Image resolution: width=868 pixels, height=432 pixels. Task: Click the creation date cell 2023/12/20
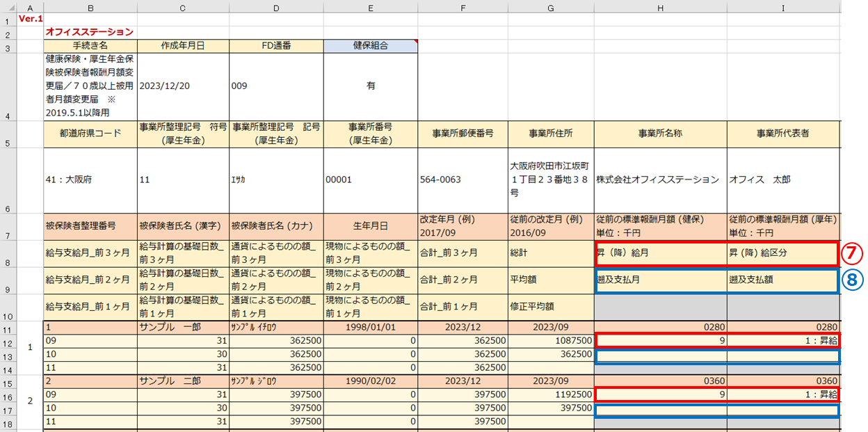tap(183, 86)
